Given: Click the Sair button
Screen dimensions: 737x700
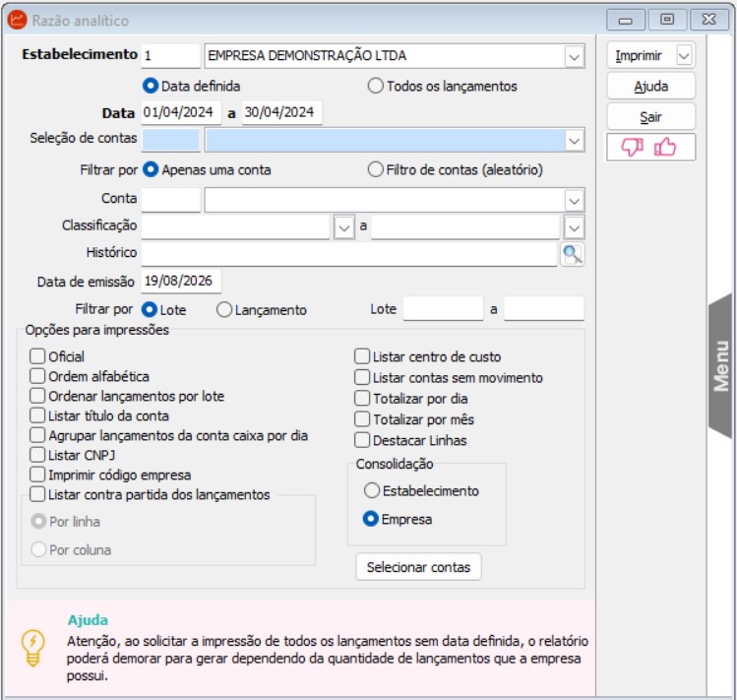Looking at the screenshot, I should (650, 116).
